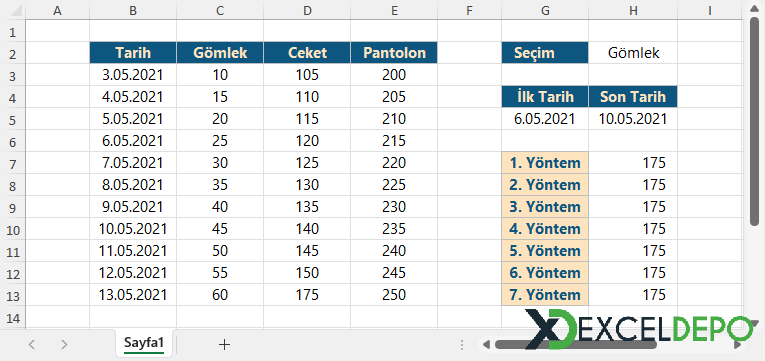Click horizontal scrollbar left arrow
Viewport: 765px width, 361px height.
pyautogui.click(x=486, y=344)
